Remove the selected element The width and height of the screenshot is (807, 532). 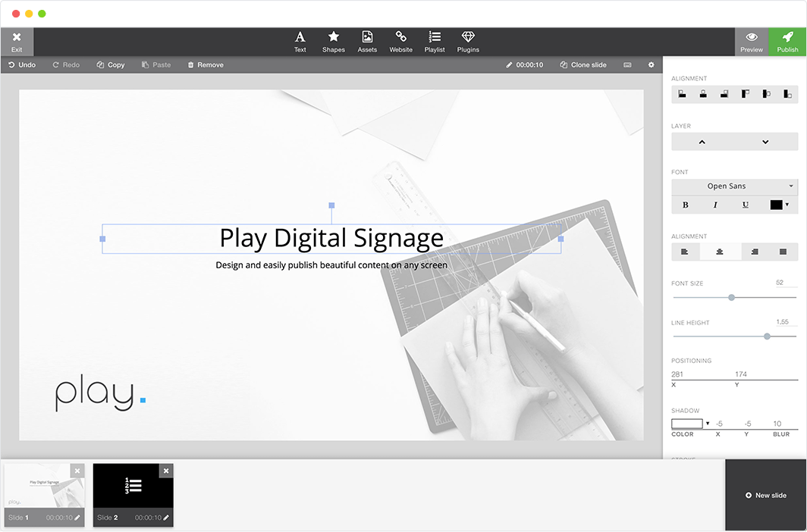[206, 64]
